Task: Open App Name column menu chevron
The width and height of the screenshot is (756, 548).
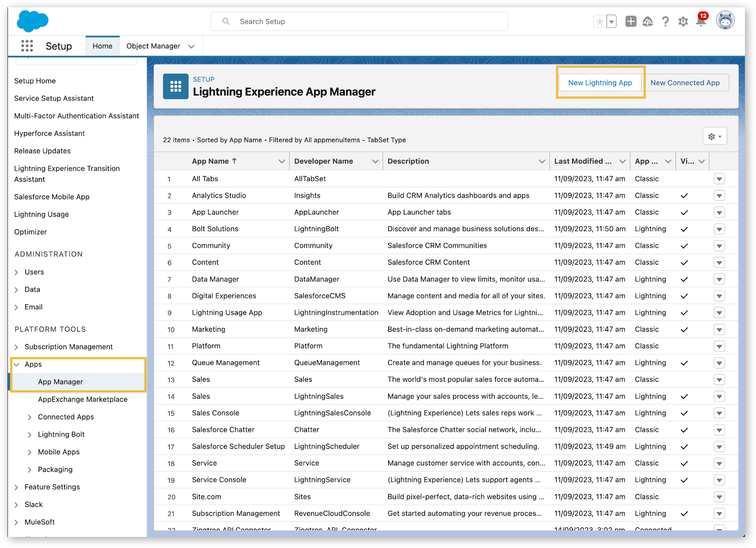Action: pyautogui.click(x=282, y=161)
